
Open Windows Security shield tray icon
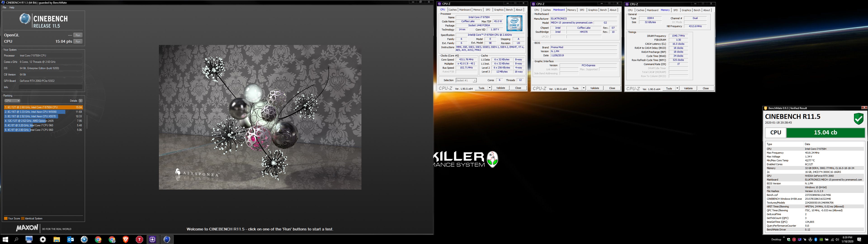789,240
